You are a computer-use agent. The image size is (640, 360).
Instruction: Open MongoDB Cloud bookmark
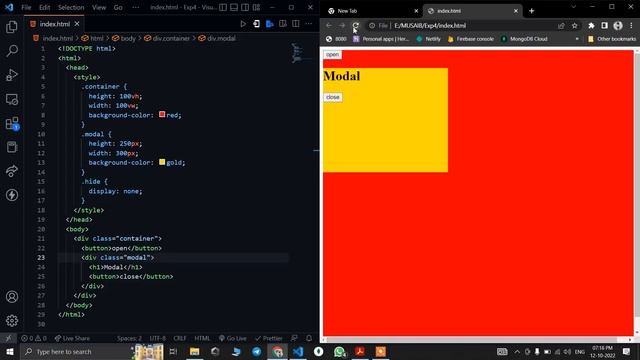[524, 39]
